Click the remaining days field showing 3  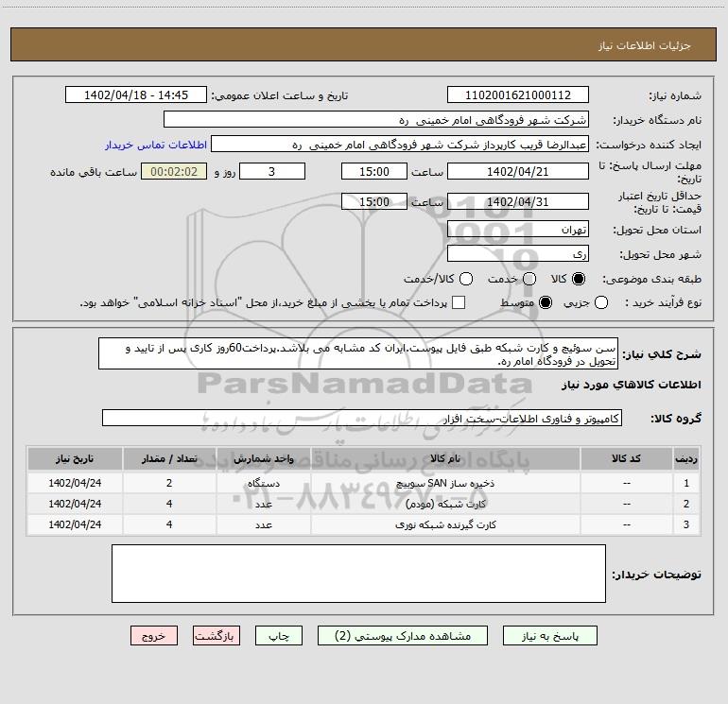click(272, 171)
